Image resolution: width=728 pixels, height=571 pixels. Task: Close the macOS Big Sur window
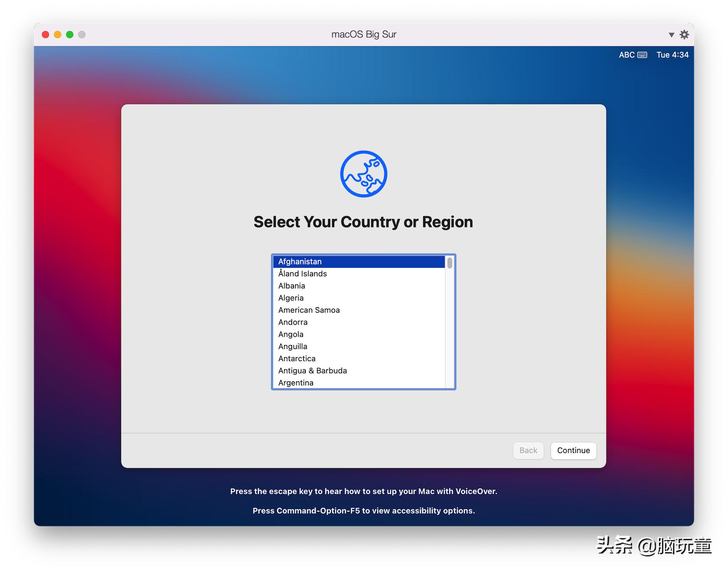45,35
